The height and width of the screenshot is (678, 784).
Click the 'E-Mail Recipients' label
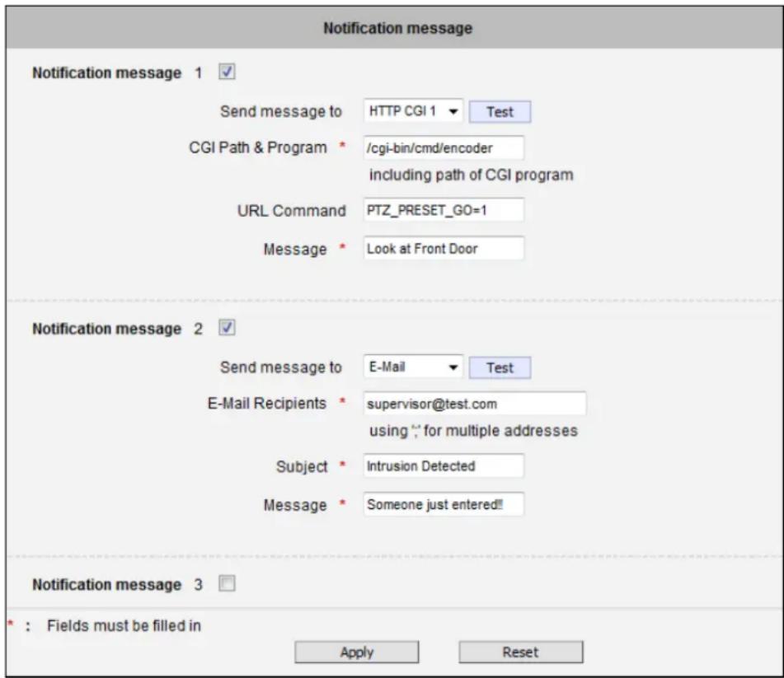click(x=267, y=403)
